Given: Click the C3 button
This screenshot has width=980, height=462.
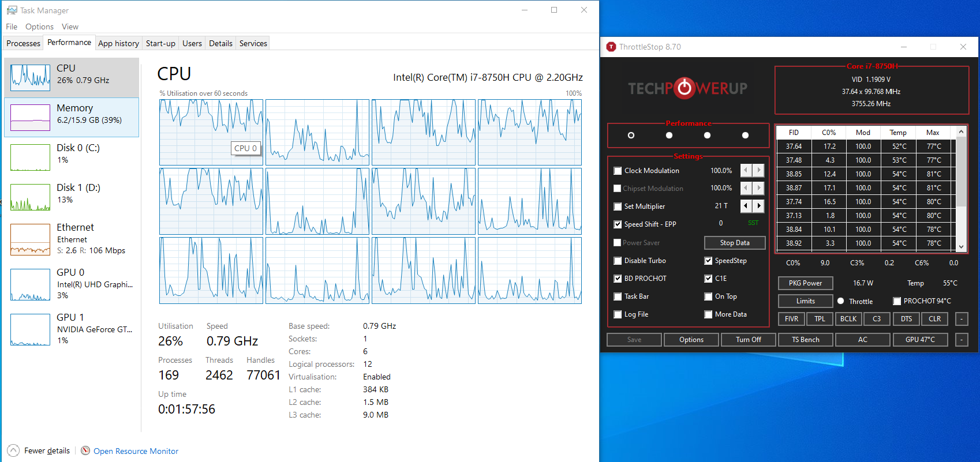Looking at the screenshot, I should pyautogui.click(x=877, y=319).
